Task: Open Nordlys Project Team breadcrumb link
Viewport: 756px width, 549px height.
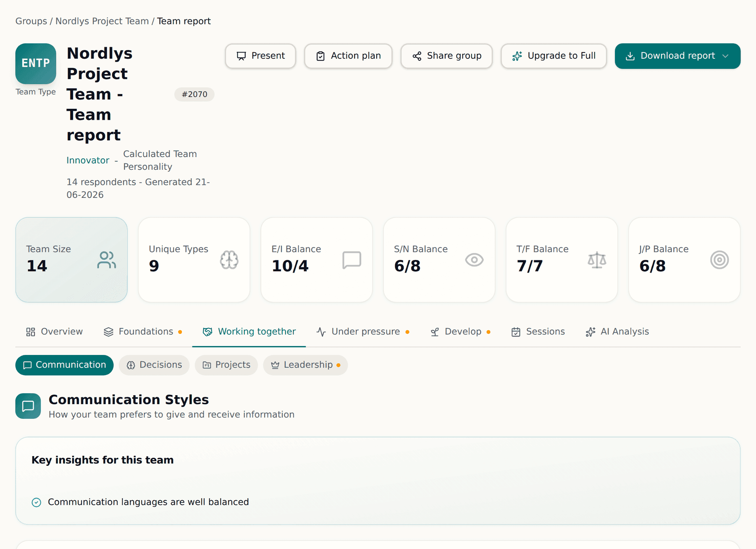Action: (102, 21)
